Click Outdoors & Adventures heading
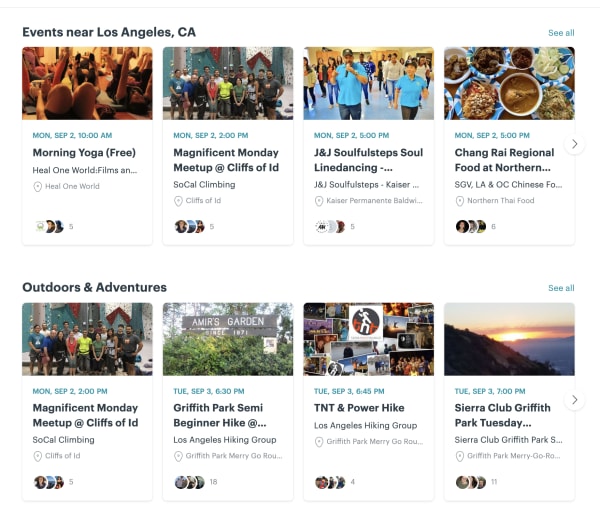Viewport: 600px width, 528px height. tap(95, 287)
